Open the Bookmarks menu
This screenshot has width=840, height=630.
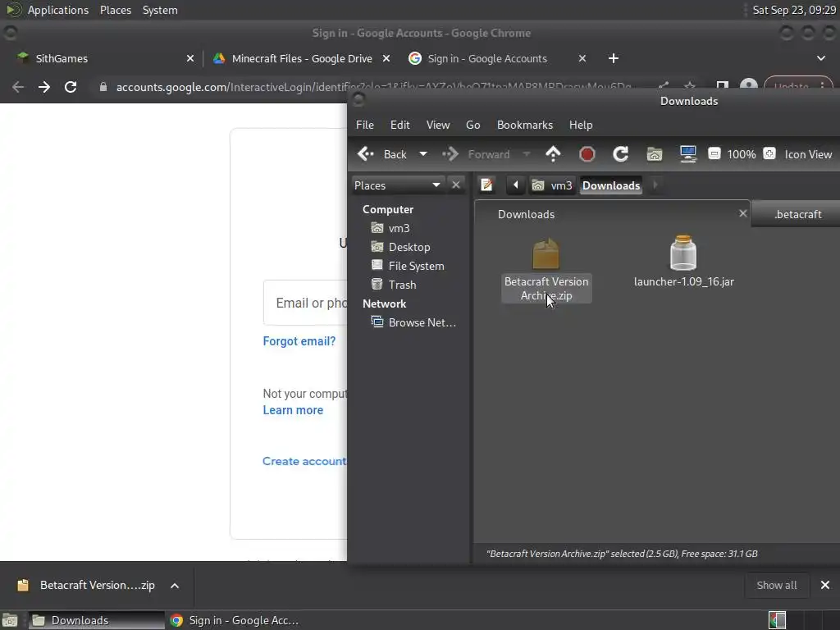(525, 125)
